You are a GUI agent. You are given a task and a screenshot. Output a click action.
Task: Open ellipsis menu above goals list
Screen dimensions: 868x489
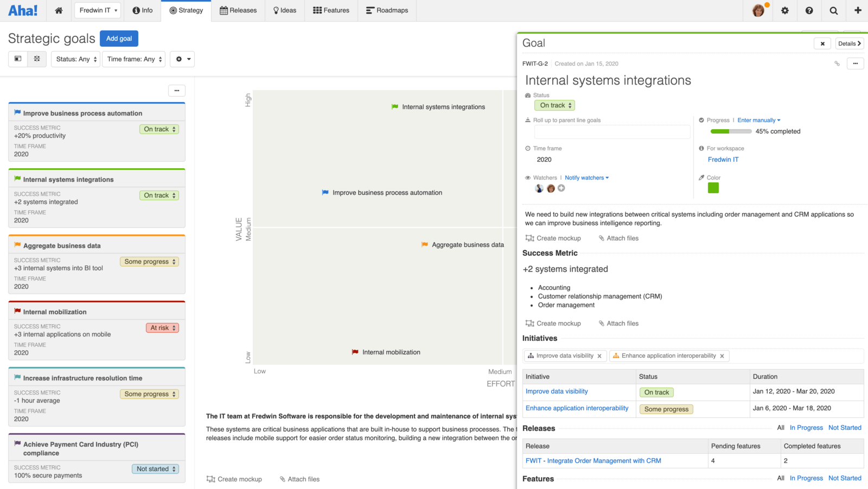(x=177, y=91)
